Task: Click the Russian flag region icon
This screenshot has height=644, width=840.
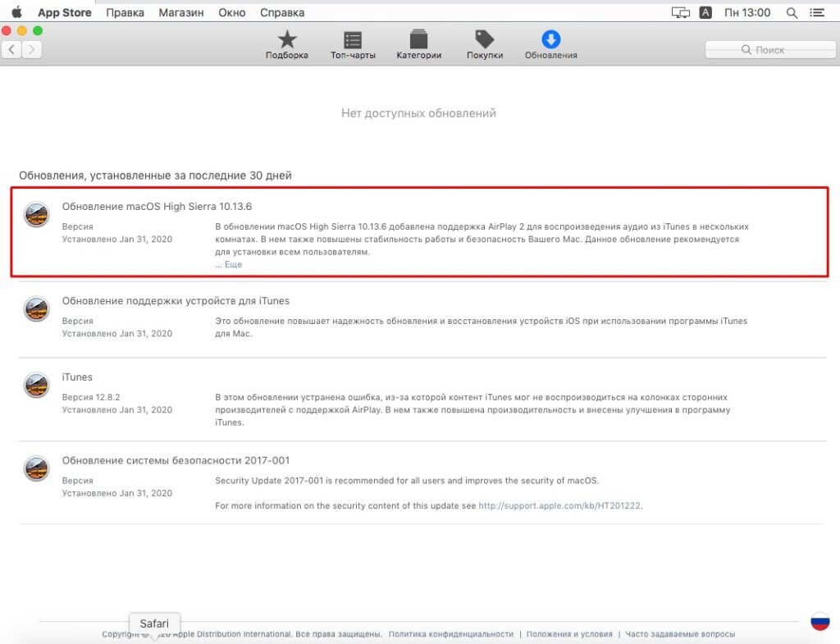Action: click(820, 622)
